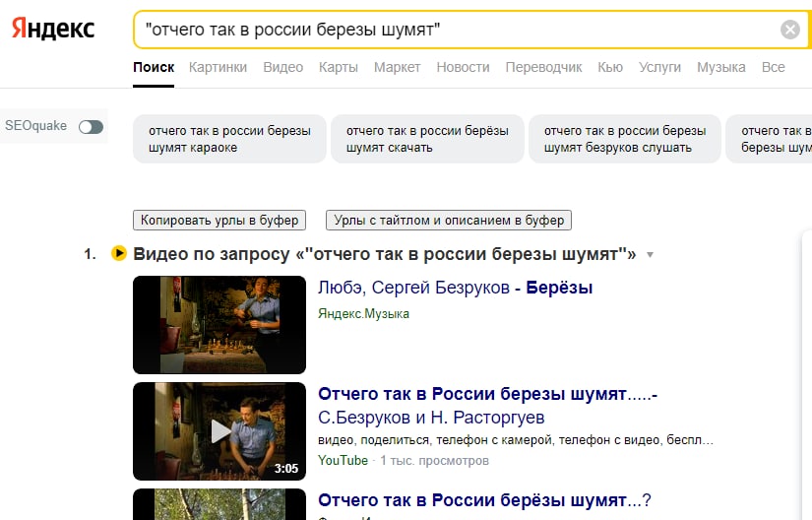Click the 3:05 duration label on thumbnail
The height and width of the screenshot is (520, 812).
coord(286,469)
